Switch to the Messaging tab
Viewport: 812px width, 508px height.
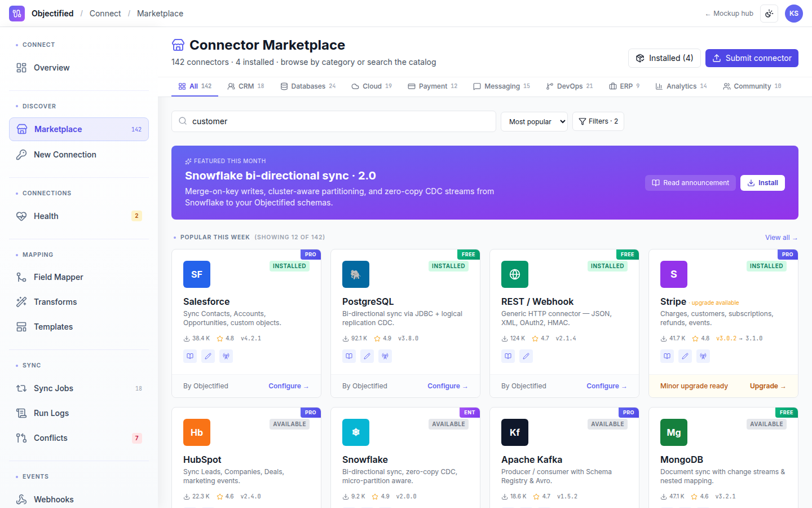click(x=501, y=86)
